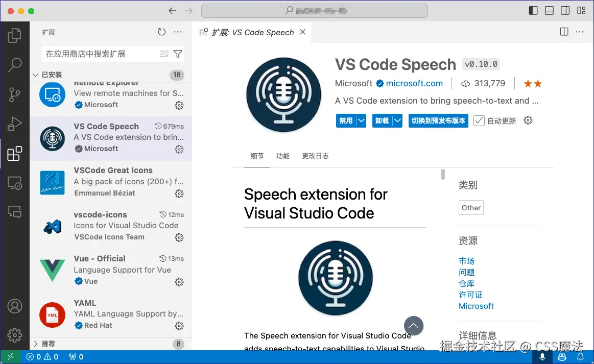This screenshot has width=594, height=364.
Task: Open the 仓库 resource link
Action: point(466,283)
